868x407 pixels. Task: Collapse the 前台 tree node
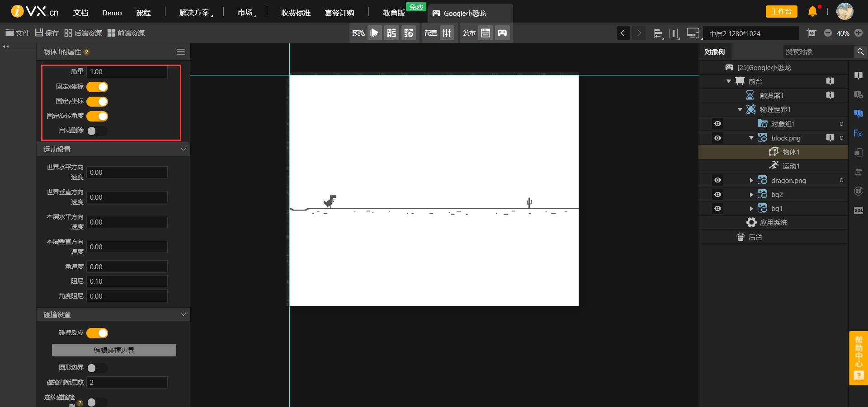728,82
